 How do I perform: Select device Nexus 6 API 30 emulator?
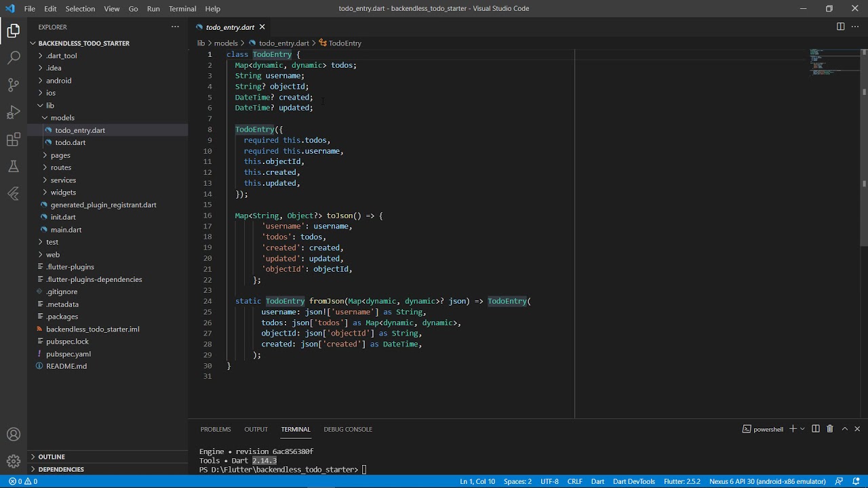[x=767, y=481]
